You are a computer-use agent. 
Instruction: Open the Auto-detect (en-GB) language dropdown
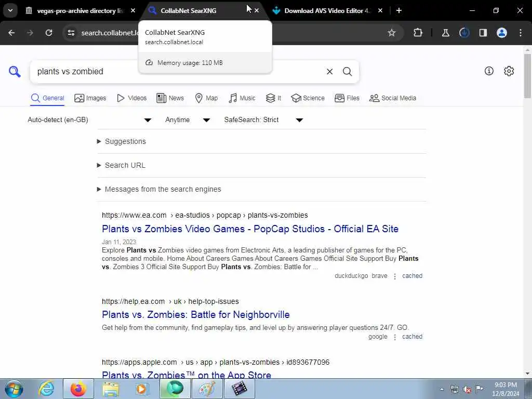(x=89, y=120)
